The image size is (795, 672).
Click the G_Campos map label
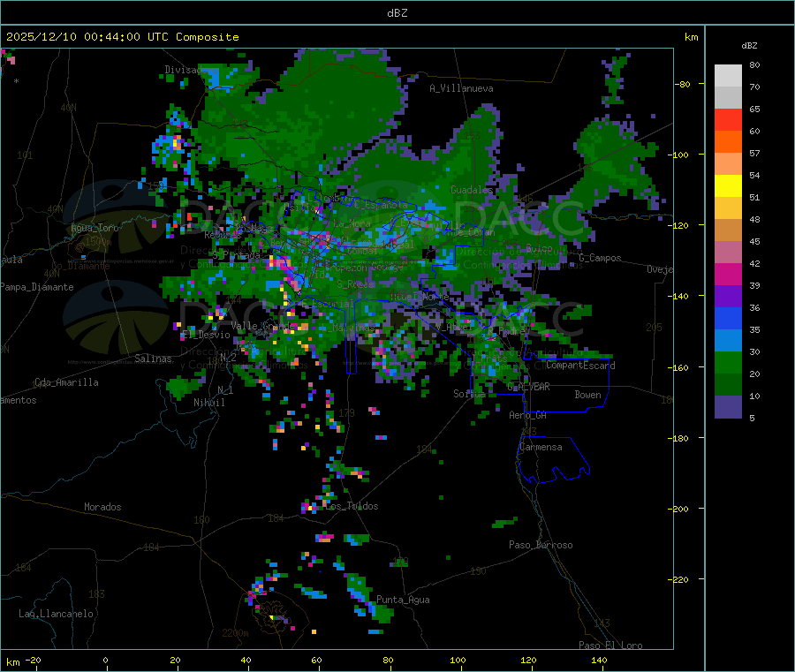[x=600, y=258]
